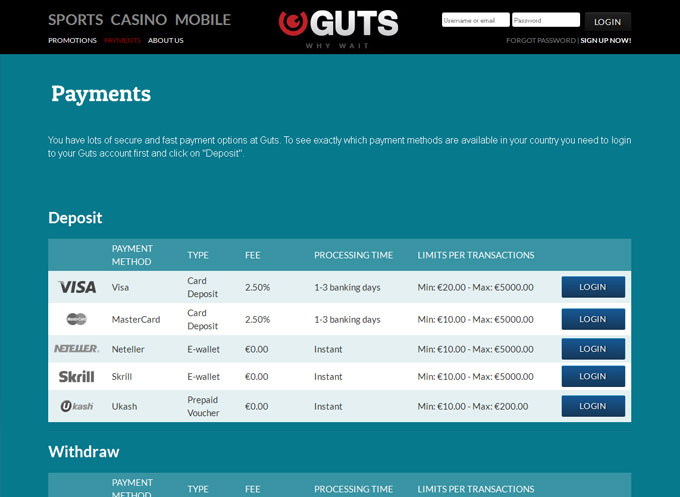Focus the Username or email field
680x497 pixels.
[476, 20]
